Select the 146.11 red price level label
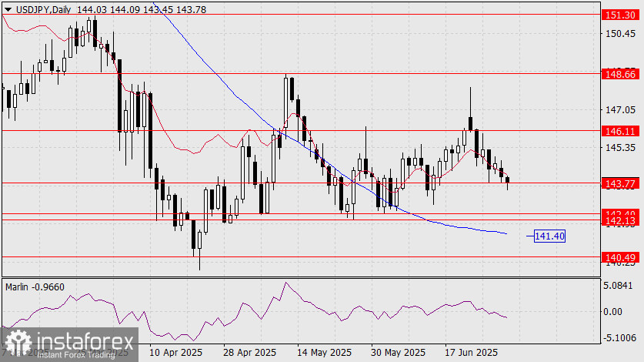This screenshot has width=644, height=362. 621,131
